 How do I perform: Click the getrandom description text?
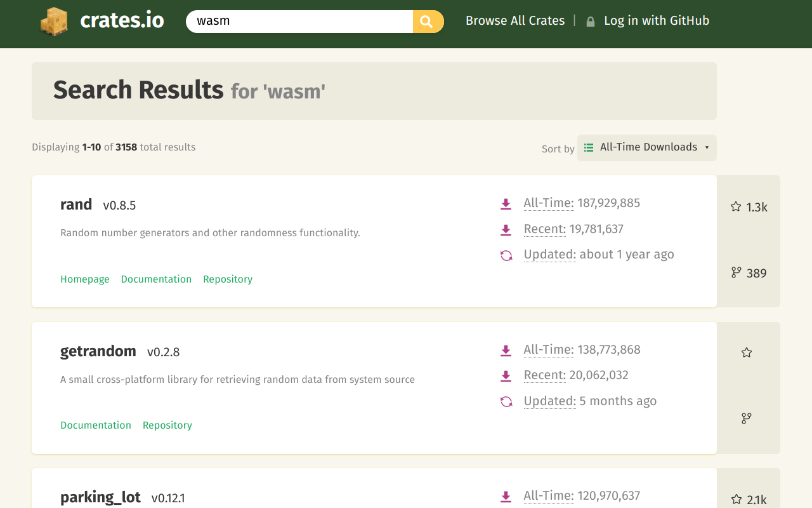237,380
